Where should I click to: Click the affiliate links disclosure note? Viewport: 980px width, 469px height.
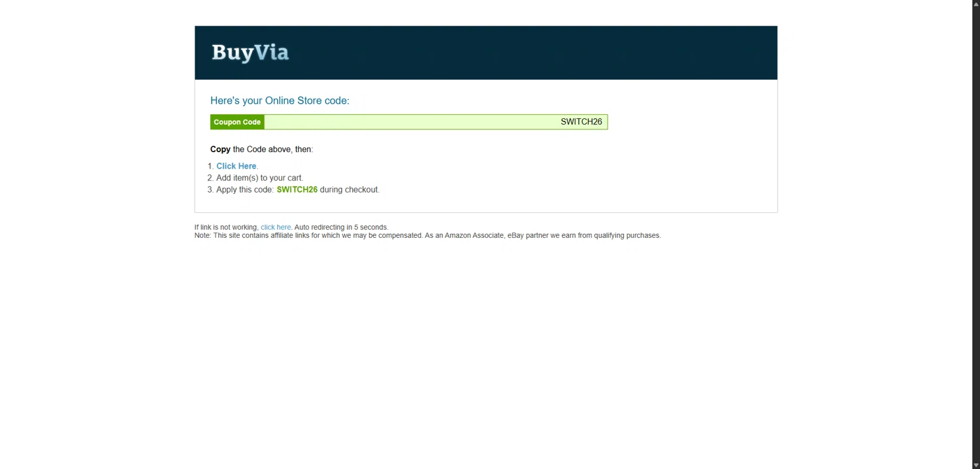[427, 235]
